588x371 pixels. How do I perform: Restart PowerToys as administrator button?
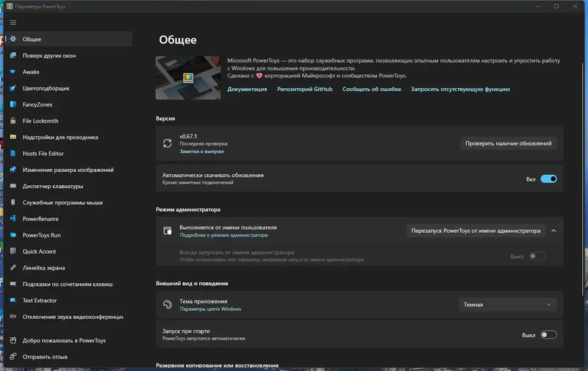[x=476, y=231]
